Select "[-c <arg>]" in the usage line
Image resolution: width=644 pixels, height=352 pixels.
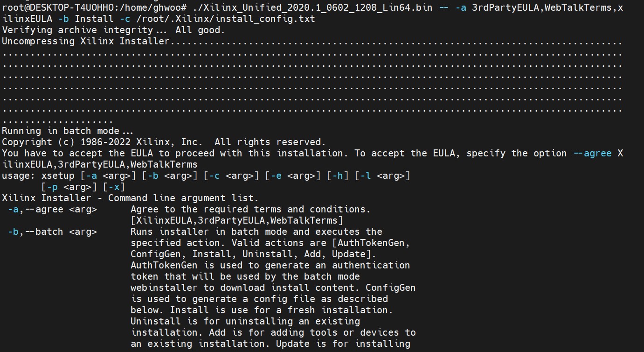pyautogui.click(x=232, y=176)
